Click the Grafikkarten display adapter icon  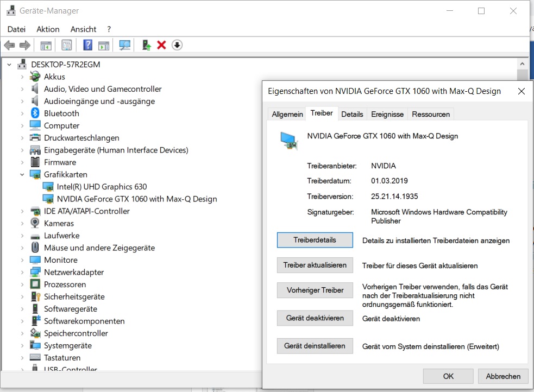[x=35, y=174]
